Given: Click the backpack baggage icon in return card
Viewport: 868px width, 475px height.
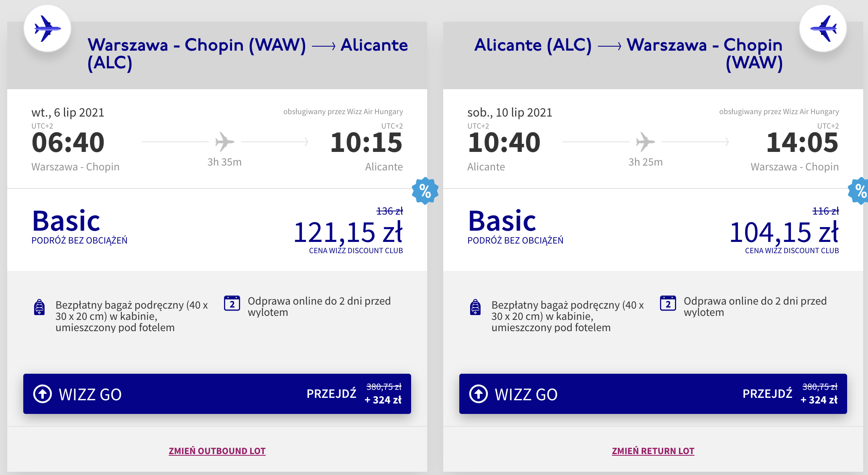Looking at the screenshot, I should [x=475, y=307].
